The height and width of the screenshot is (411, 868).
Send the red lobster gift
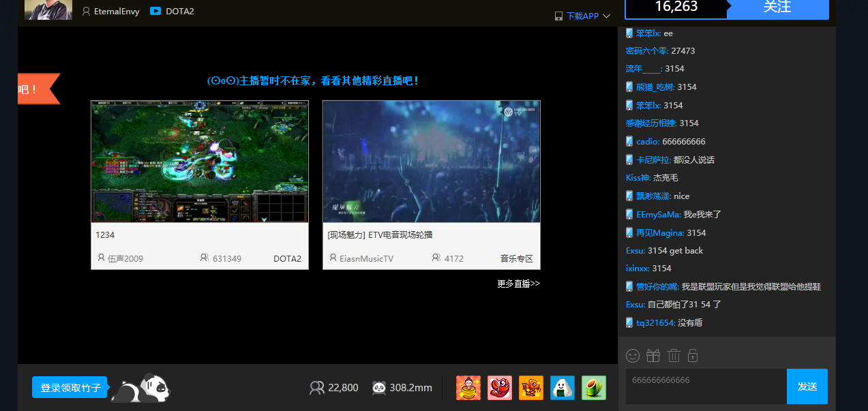tap(500, 388)
